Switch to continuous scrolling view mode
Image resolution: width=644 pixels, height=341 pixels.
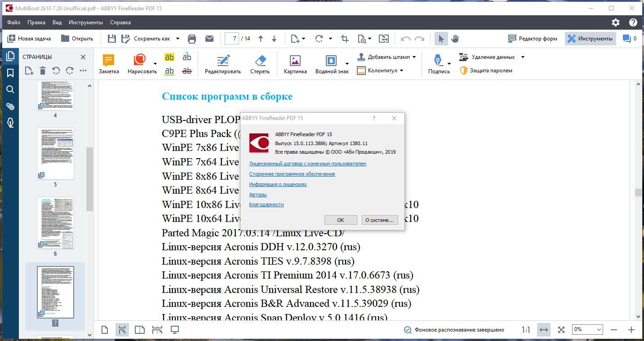coord(122,330)
